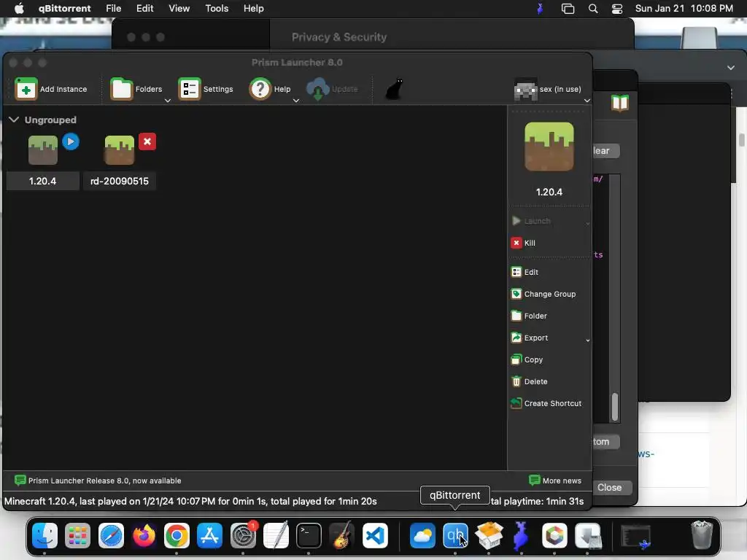The image size is (747, 560).
Task: Open the Apple menu
Action: [x=19, y=9]
